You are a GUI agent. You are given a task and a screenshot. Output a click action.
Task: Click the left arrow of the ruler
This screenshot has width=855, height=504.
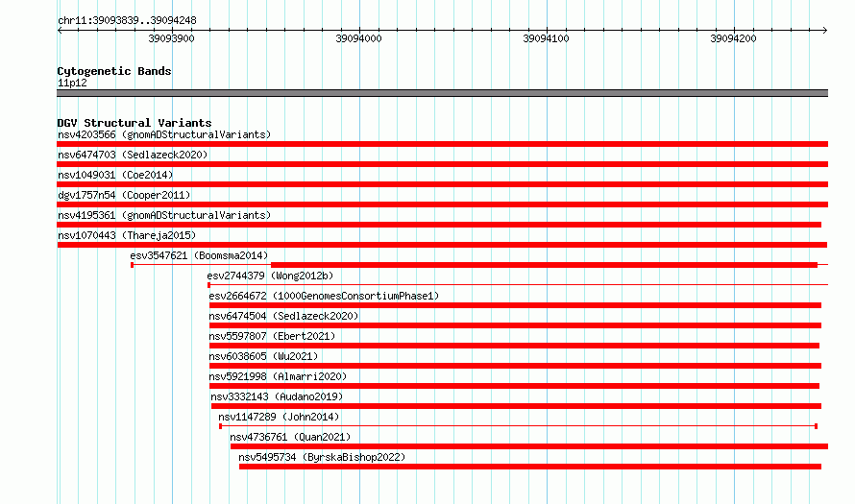(x=60, y=30)
